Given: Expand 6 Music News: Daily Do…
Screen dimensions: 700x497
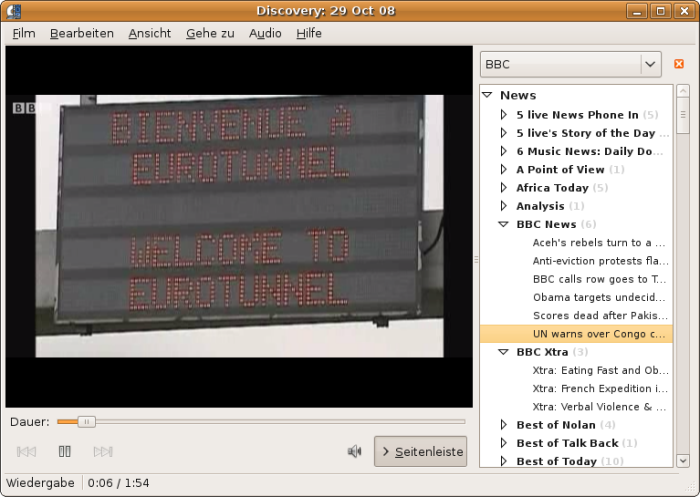Looking at the screenshot, I should coord(504,151).
